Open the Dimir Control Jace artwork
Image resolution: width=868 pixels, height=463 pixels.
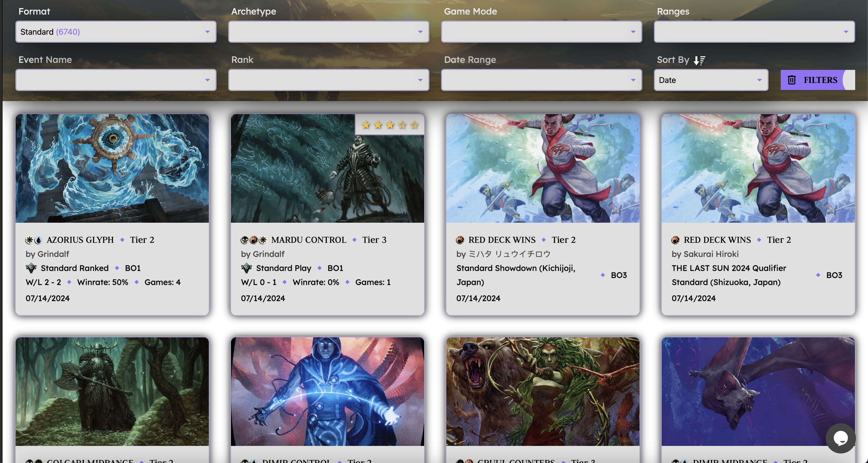pyautogui.click(x=328, y=391)
